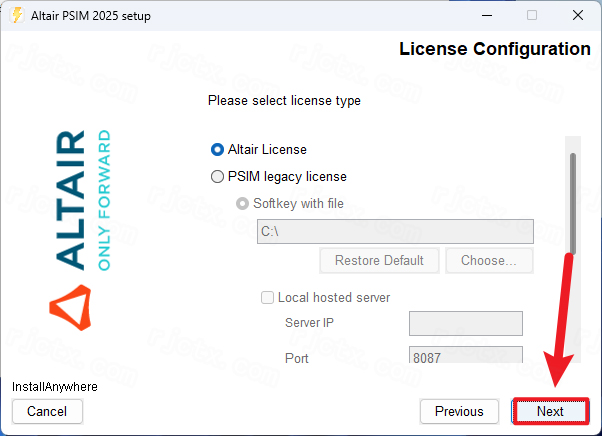This screenshot has width=602, height=436.
Task: Click the License Configuration heading
Action: (494, 49)
